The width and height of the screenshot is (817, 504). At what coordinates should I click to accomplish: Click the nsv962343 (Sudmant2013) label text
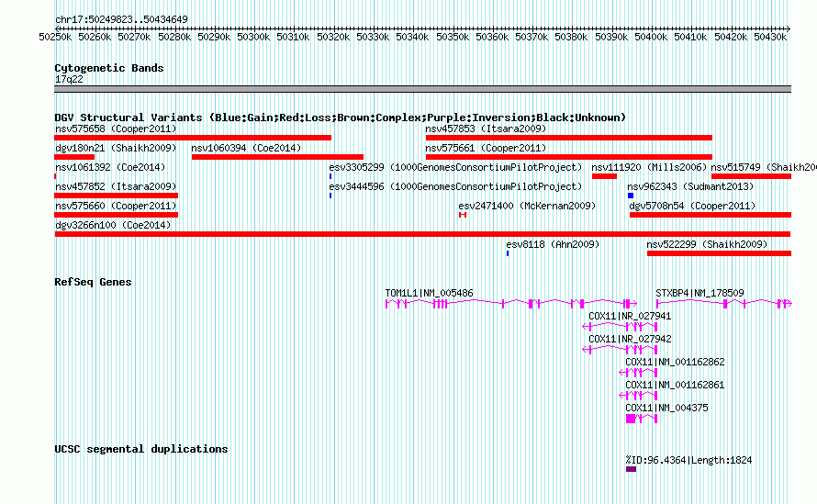click(690, 186)
